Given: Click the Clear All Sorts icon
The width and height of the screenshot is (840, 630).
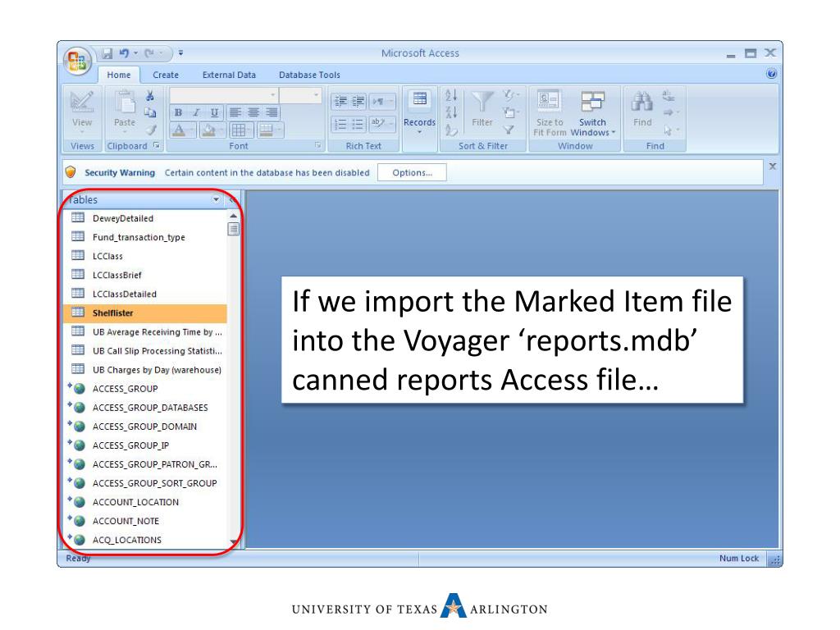Looking at the screenshot, I should pos(451,130).
